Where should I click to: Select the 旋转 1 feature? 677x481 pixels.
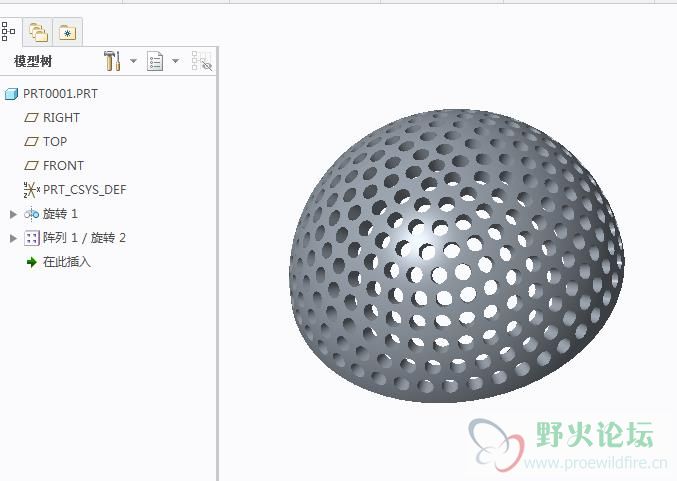tap(60, 214)
